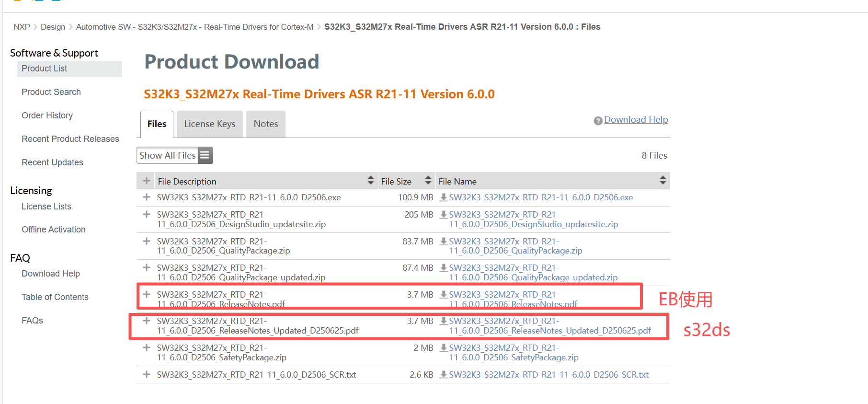Click download icon for D2506_SCR.txt
The image size is (868, 404).
[444, 374]
